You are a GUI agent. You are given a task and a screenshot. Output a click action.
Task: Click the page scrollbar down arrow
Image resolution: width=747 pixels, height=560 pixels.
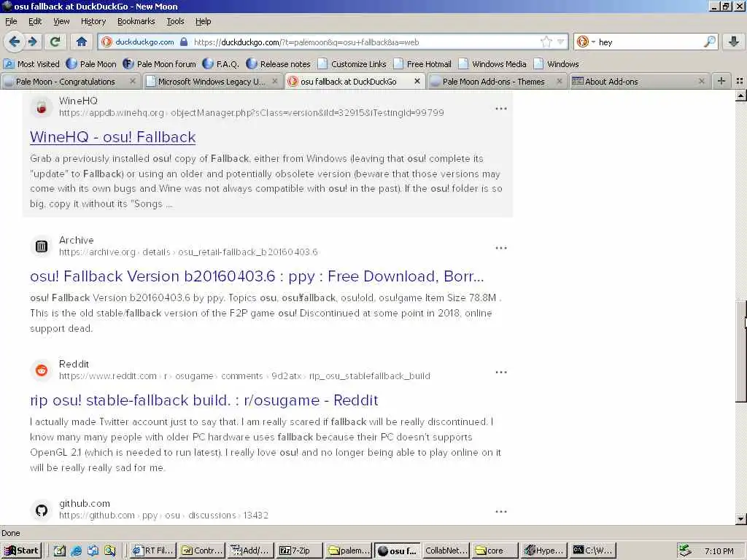(x=741, y=518)
